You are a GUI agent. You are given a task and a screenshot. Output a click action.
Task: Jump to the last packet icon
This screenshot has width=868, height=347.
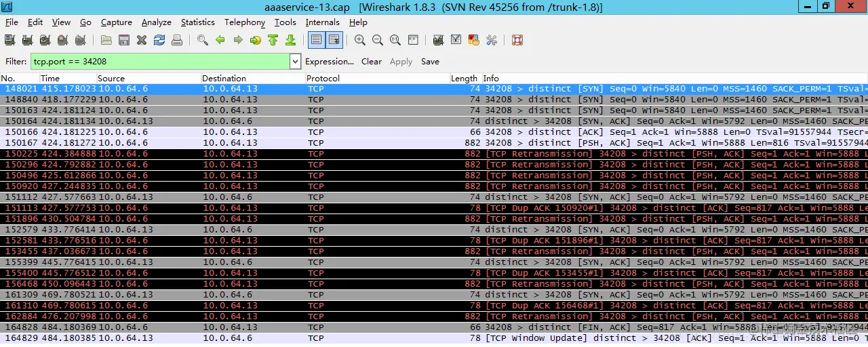pos(291,40)
